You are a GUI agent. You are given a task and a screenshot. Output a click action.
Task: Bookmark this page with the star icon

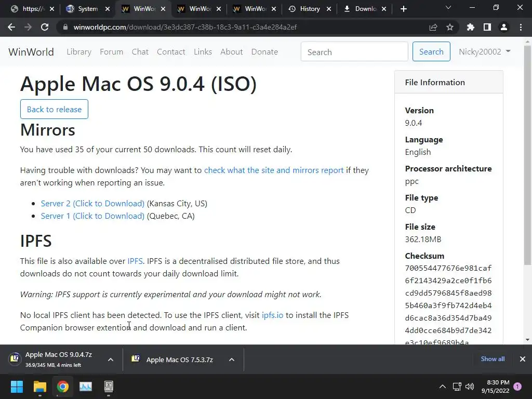pyautogui.click(x=450, y=27)
